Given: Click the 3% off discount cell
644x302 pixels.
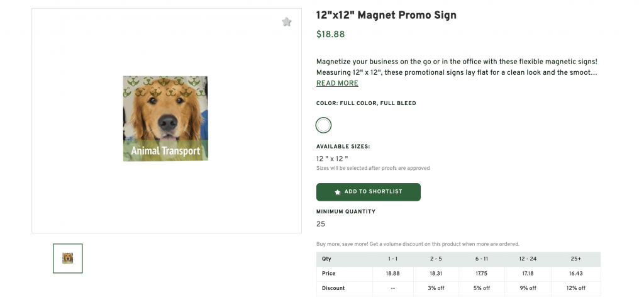Looking at the screenshot, I should pyautogui.click(x=436, y=288).
